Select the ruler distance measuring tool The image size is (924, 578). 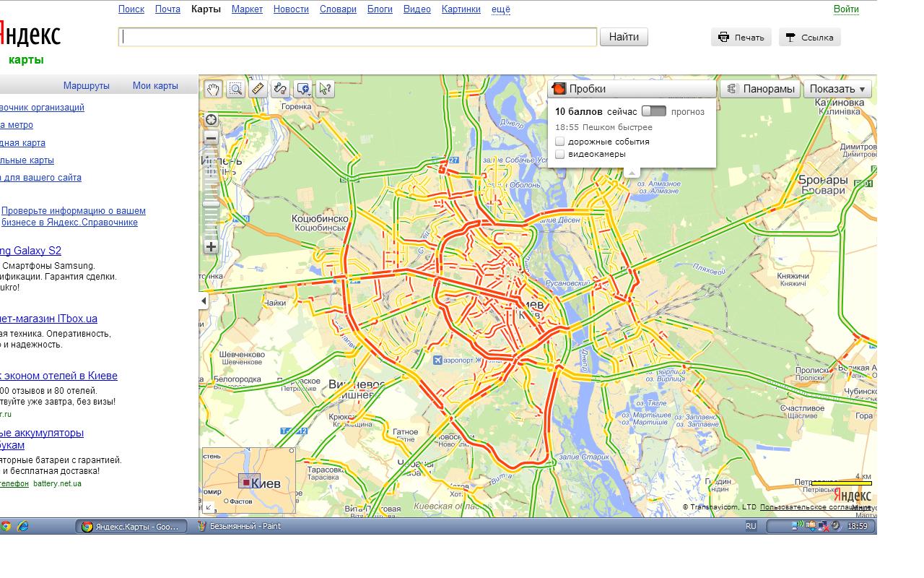point(258,89)
